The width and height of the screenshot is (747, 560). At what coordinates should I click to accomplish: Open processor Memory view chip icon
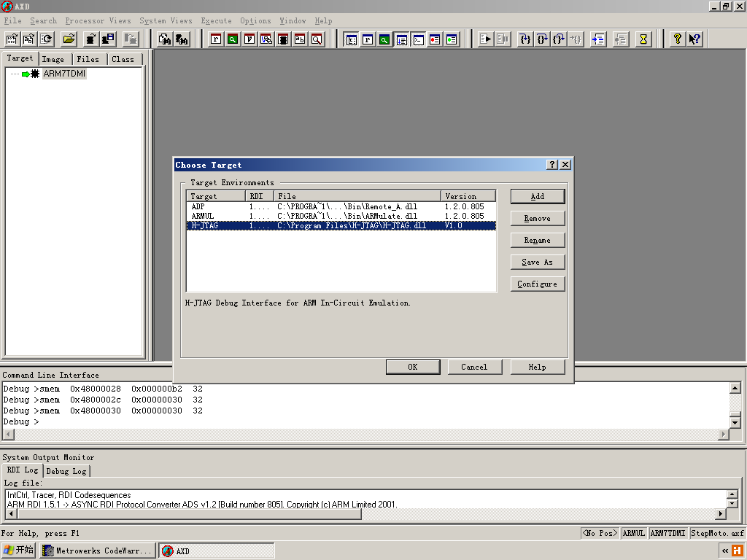pyautogui.click(x=283, y=39)
